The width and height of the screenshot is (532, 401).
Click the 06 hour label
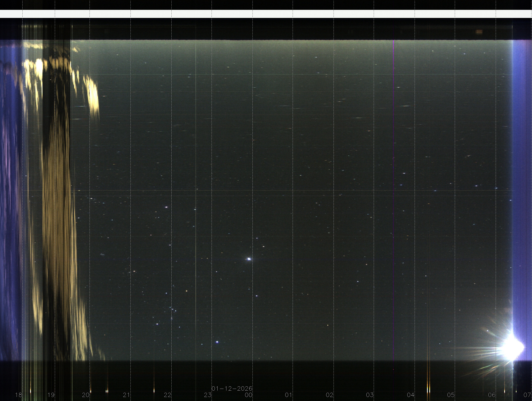492,395
